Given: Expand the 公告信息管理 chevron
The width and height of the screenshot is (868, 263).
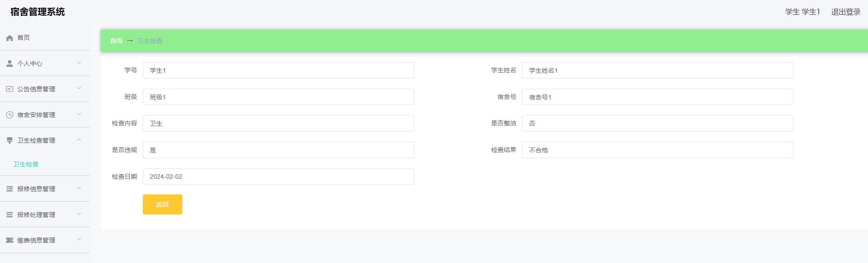Looking at the screenshot, I should [x=79, y=88].
